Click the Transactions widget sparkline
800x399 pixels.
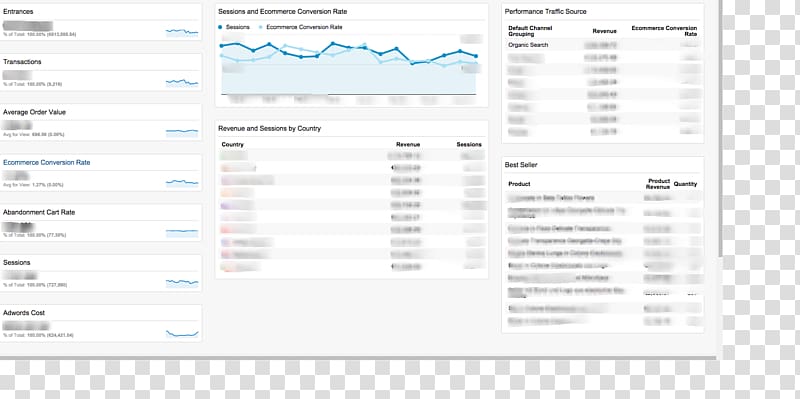tap(182, 83)
